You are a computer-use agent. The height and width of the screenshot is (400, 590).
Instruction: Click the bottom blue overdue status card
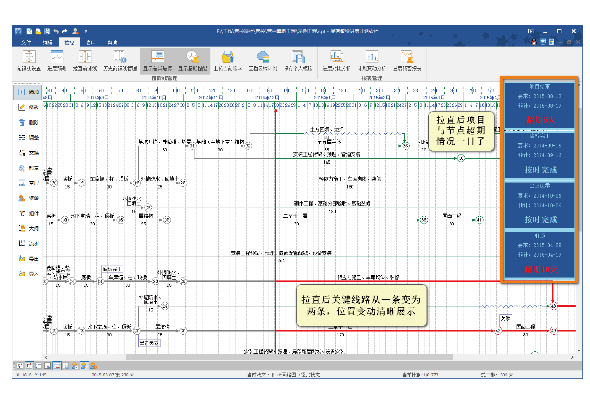[x=539, y=254]
